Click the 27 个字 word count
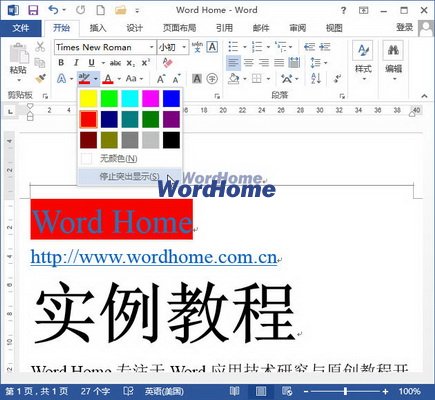 (x=95, y=391)
